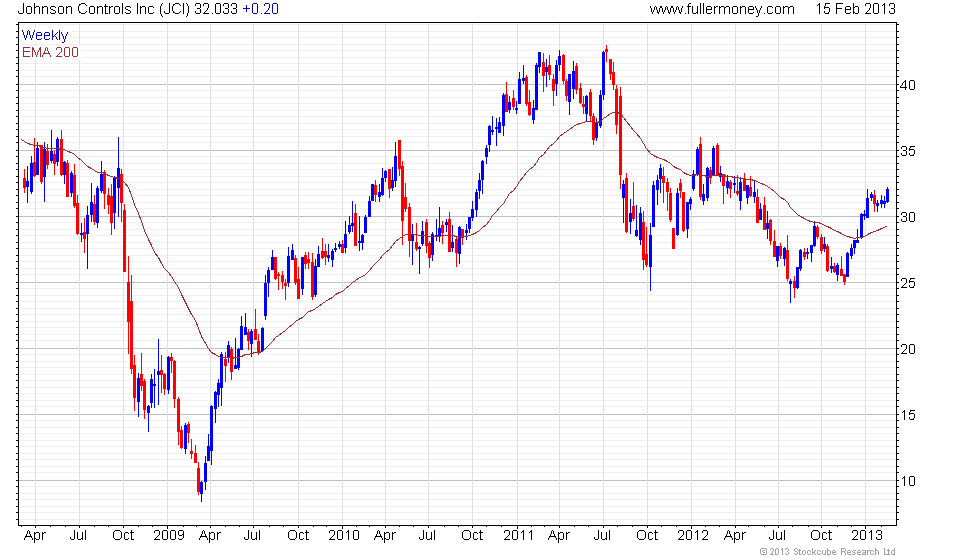Click the 20 price level on the axis
The height and width of the screenshot is (560, 980).
908,349
